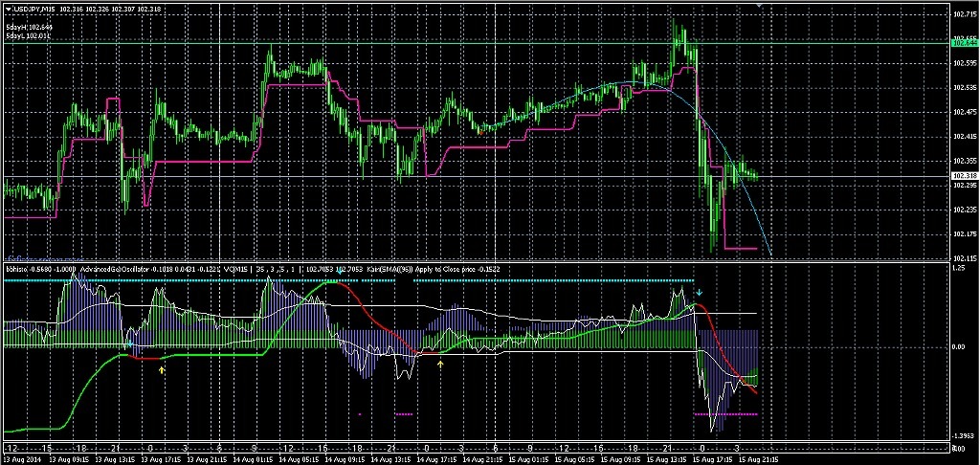Click the triangle arrow beside USDJPY,M15 title

tap(8, 8)
